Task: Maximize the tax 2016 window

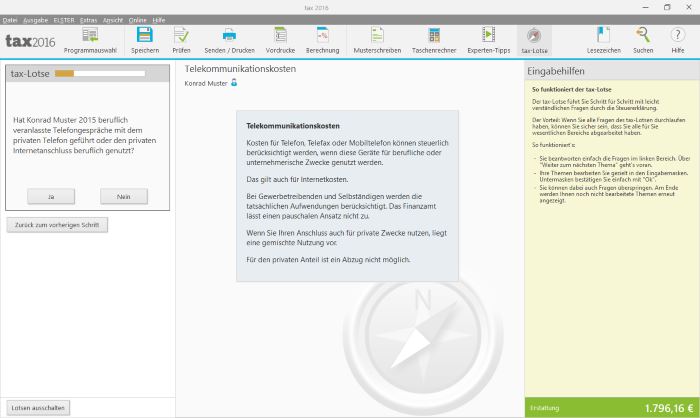Action: (667, 7)
